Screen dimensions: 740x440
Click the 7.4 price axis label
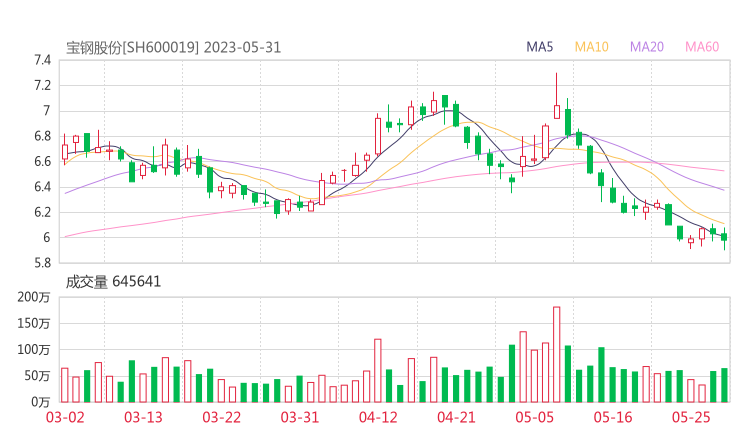(x=42, y=60)
